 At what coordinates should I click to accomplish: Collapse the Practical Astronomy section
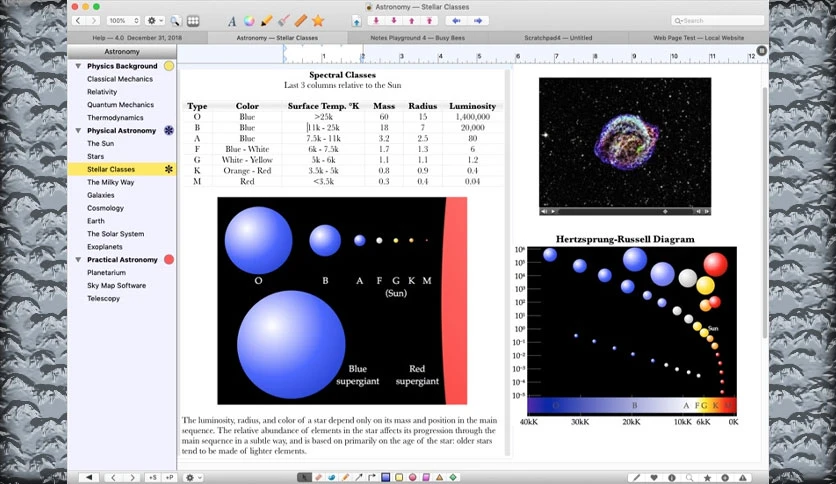[78, 260]
